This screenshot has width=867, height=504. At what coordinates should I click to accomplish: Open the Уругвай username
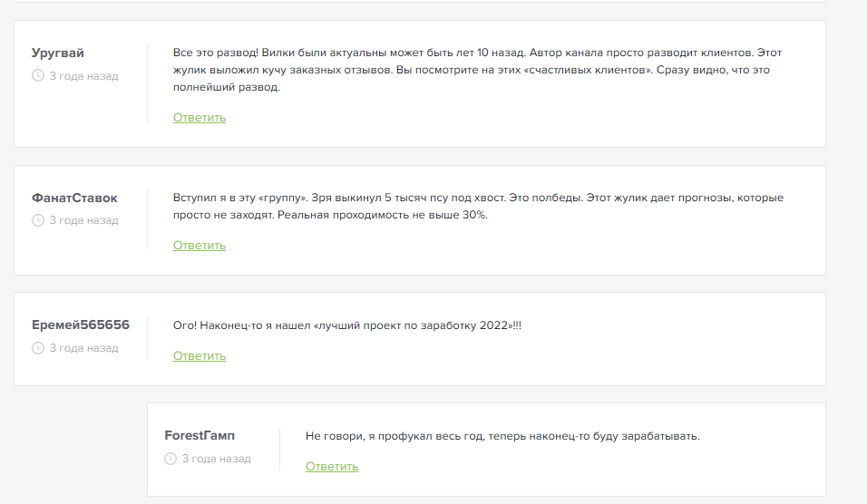point(58,53)
